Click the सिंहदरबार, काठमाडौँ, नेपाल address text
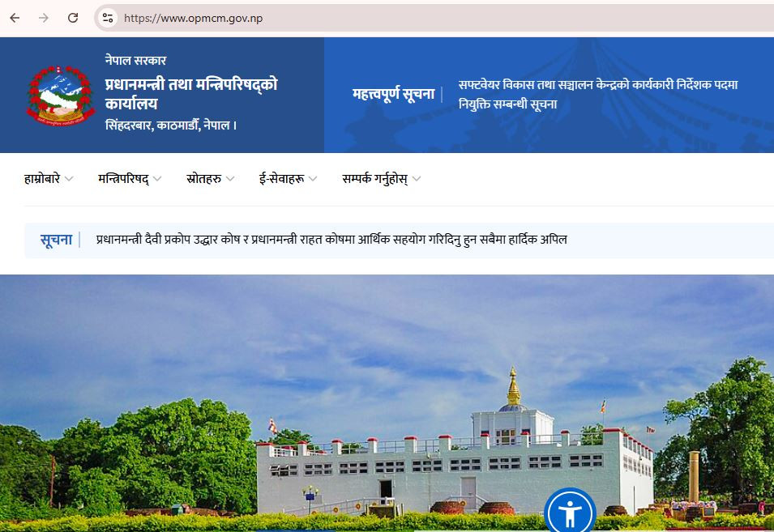The image size is (774, 532). pyautogui.click(x=171, y=126)
